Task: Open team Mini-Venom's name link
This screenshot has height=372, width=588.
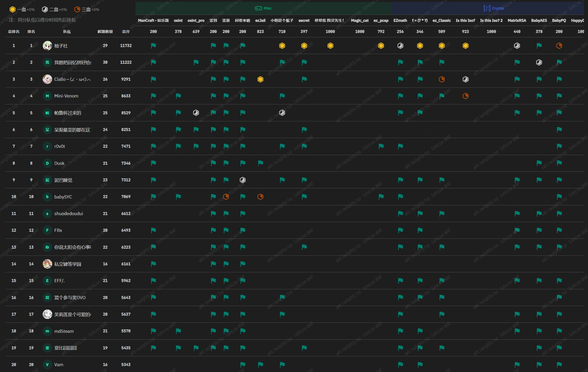Action: [x=66, y=96]
